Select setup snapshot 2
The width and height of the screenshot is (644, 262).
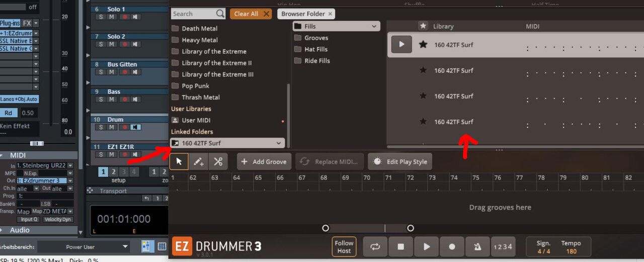tap(114, 172)
